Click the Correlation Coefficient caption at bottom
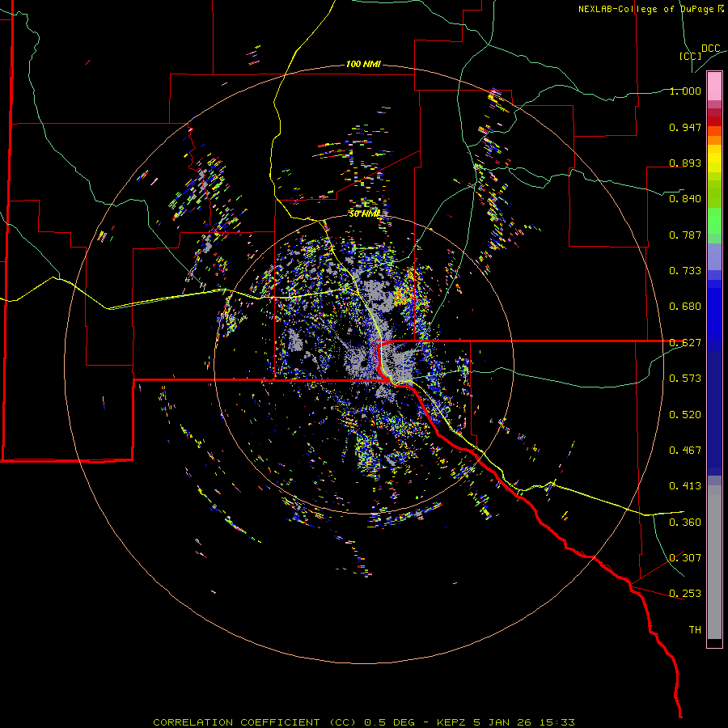The height and width of the screenshot is (728, 728). click(364, 722)
